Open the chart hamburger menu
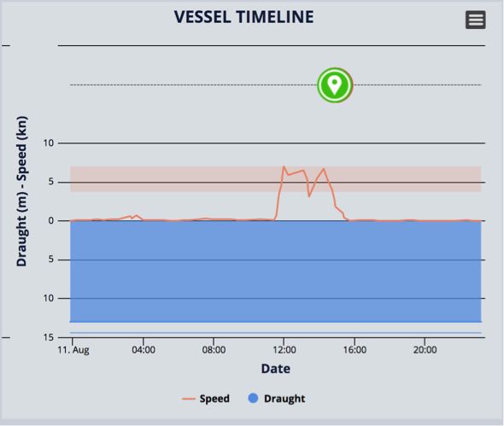This screenshot has height=426, width=504. coord(476,20)
